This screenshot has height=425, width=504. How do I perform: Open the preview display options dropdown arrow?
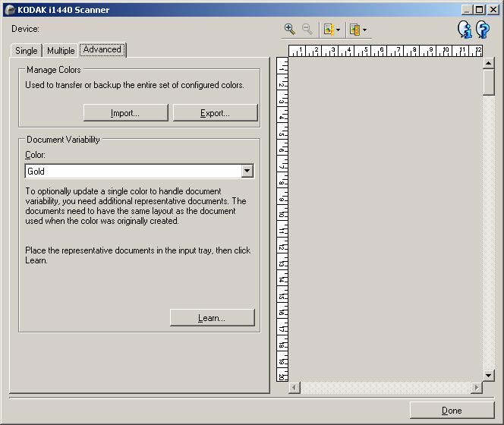[338, 30]
